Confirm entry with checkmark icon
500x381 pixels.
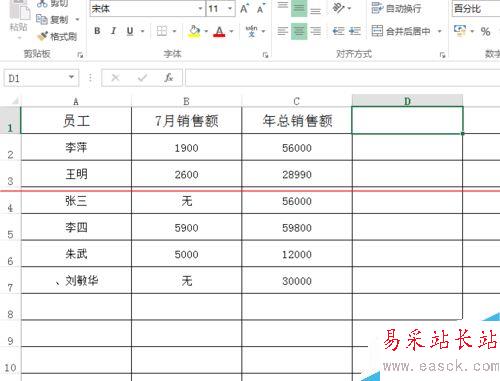click(x=142, y=78)
